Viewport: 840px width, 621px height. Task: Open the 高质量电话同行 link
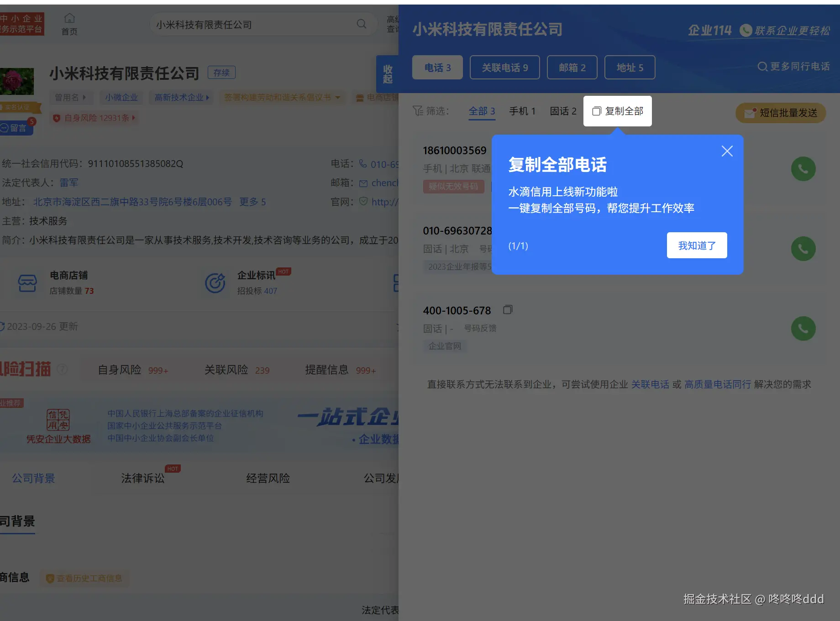click(718, 384)
